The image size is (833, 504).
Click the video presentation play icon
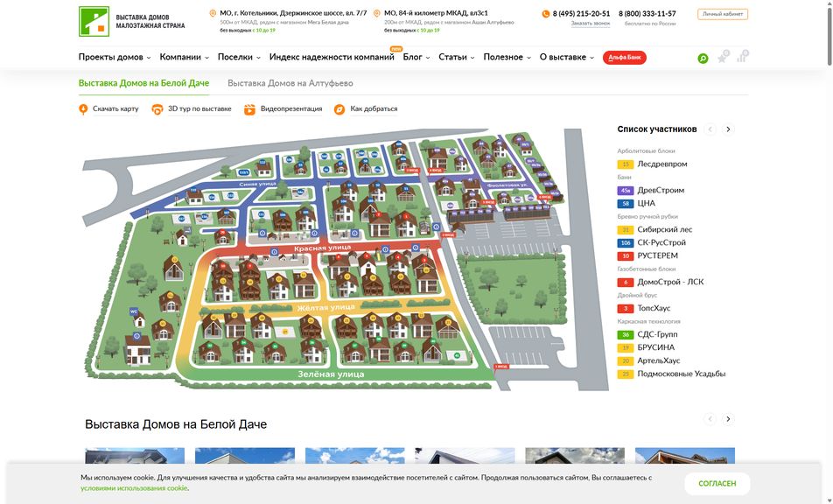[249, 109]
